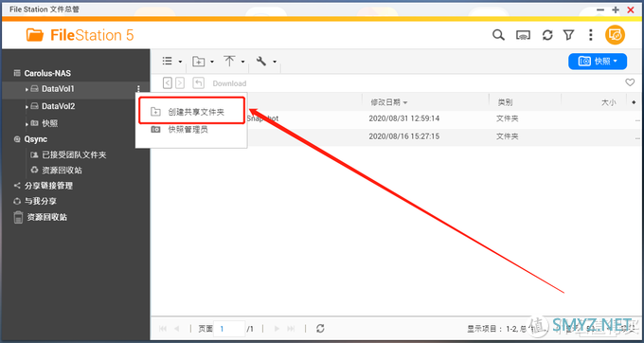644x343 pixels.
Task: Click the footer refresh icon
Action: 320,328
